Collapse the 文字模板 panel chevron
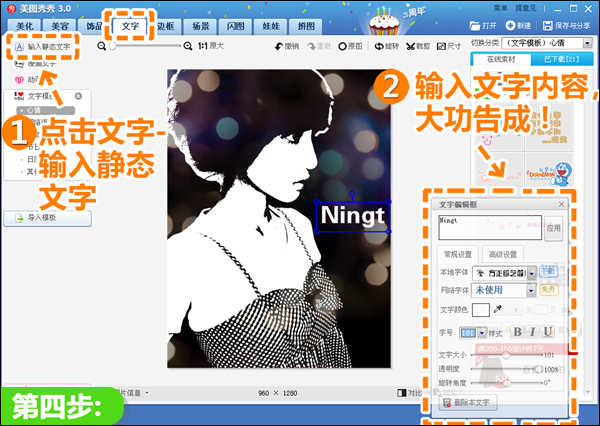This screenshot has width=600, height=426. [x=78, y=96]
